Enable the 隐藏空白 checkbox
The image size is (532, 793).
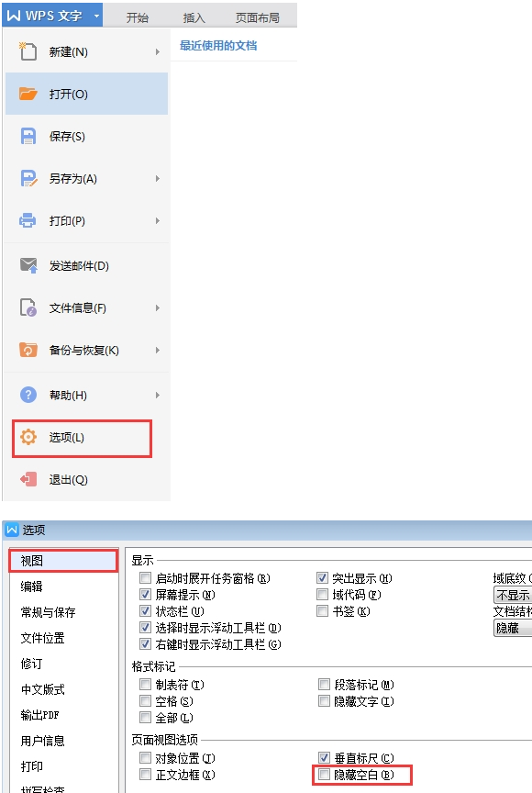pos(324,775)
